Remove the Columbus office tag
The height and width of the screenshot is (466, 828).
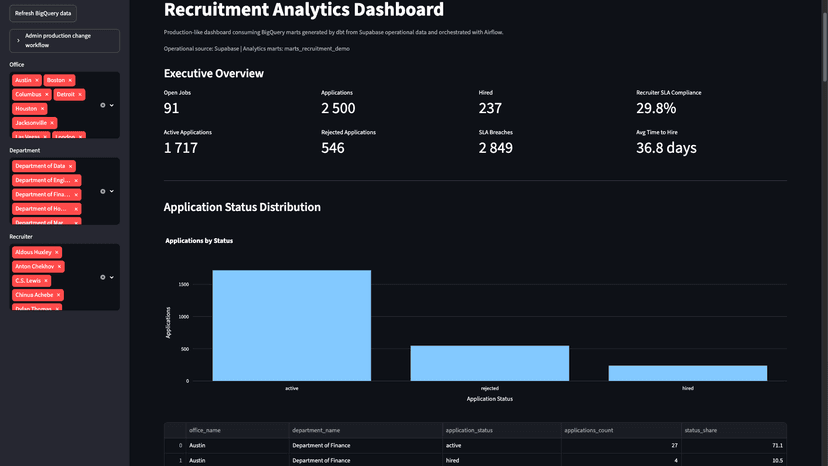tap(46, 95)
